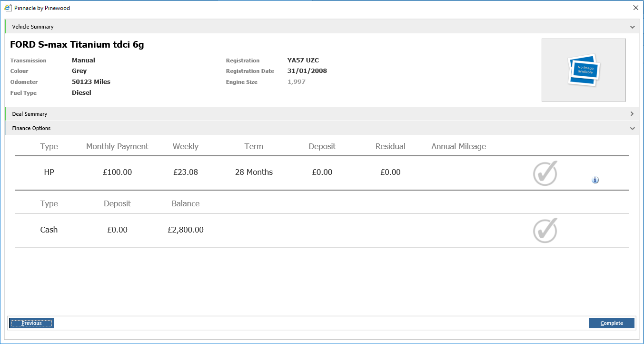Click the term value 28 Months
This screenshot has height=344, width=644.
[254, 172]
